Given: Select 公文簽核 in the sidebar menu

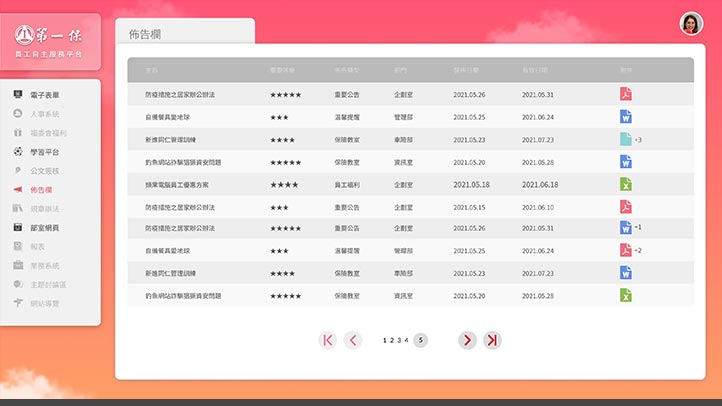Looking at the screenshot, I should (x=43, y=171).
